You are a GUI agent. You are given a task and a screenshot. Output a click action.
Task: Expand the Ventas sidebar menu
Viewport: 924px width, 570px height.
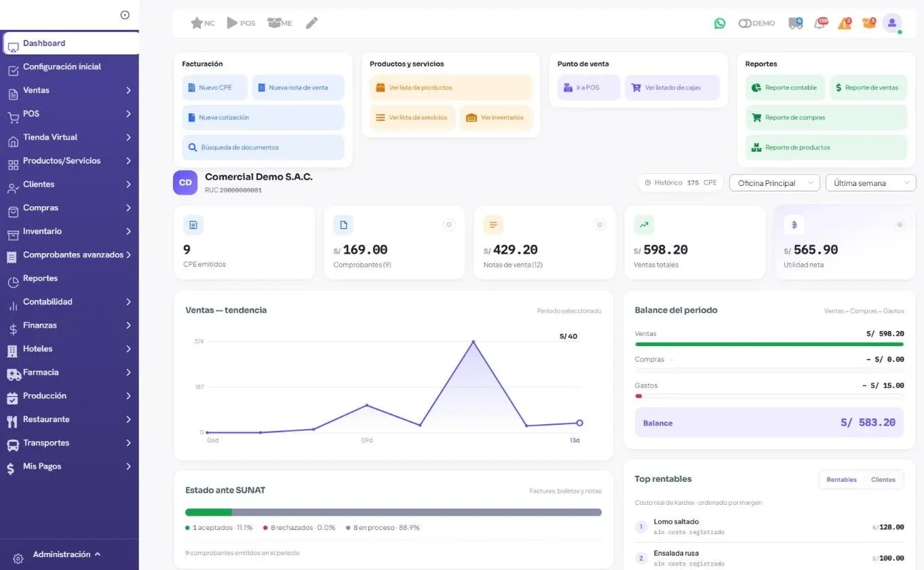pos(69,90)
